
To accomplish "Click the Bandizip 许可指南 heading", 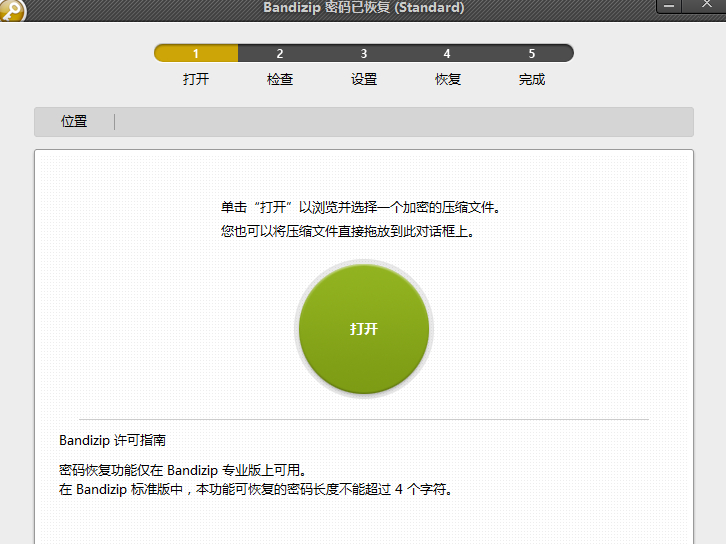I will click(113, 440).
